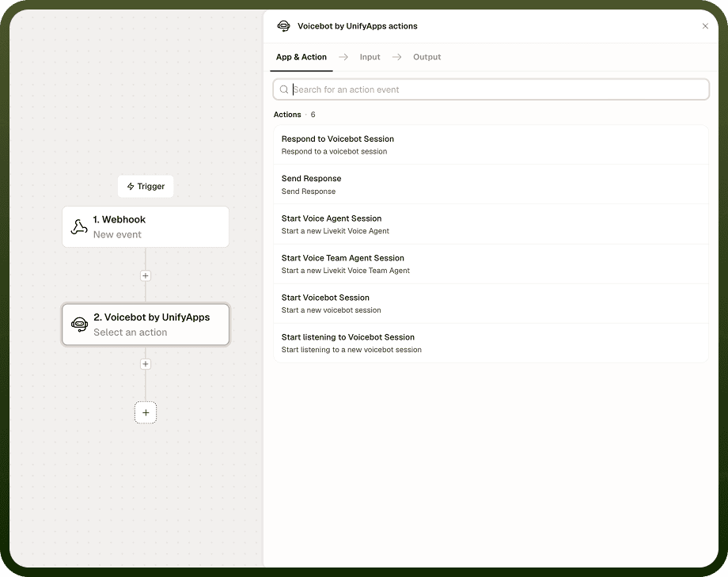Add step below the Voicebot node
Image resolution: width=728 pixels, height=577 pixels.
coord(146,364)
